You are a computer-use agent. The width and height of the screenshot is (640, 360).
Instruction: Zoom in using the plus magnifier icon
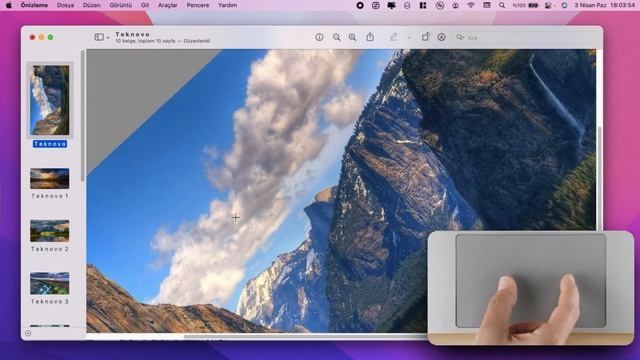[352, 37]
